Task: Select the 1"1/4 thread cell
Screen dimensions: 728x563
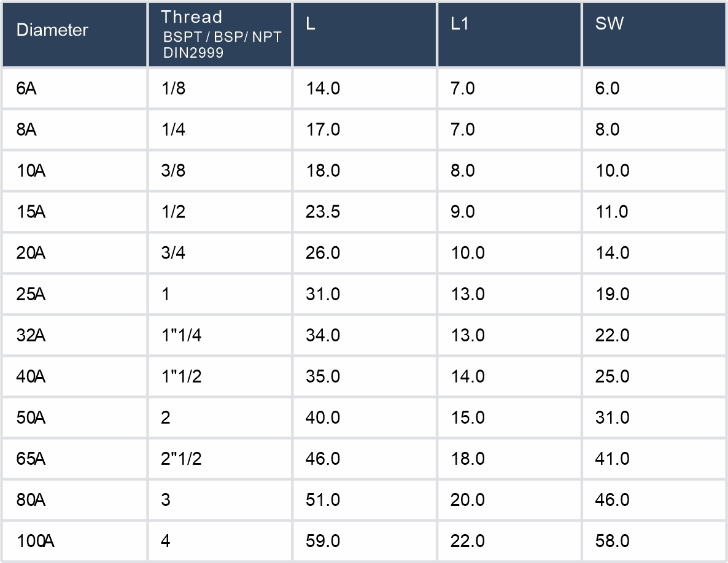Action: pyautogui.click(x=182, y=335)
